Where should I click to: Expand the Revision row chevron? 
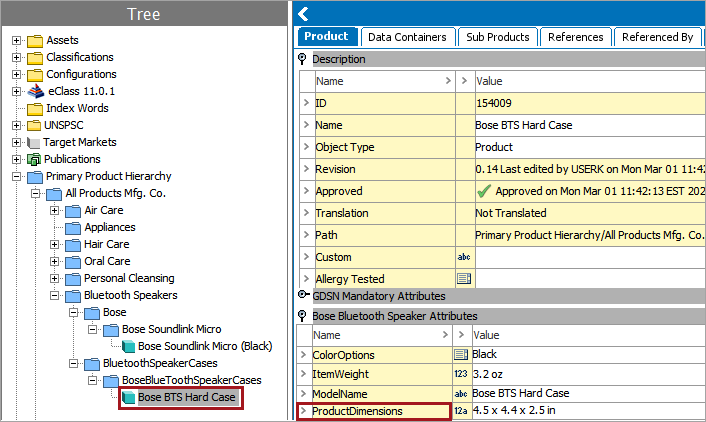click(x=307, y=169)
